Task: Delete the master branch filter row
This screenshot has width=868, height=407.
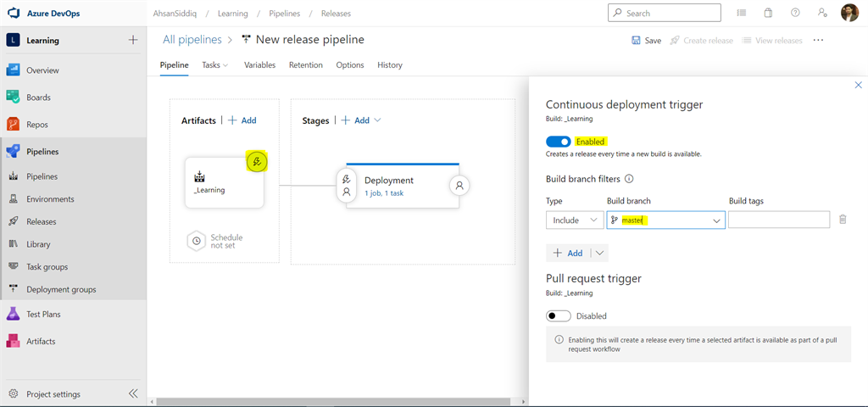Action: tap(843, 220)
